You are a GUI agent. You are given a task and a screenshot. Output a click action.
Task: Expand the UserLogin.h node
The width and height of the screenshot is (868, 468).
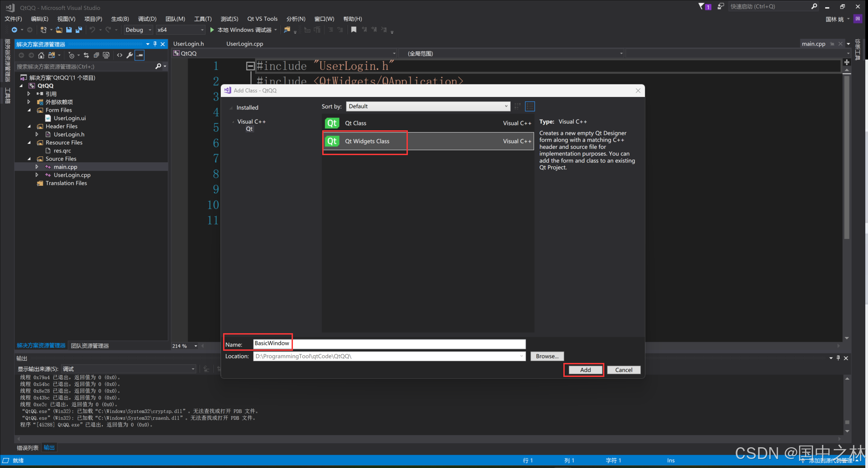point(37,134)
